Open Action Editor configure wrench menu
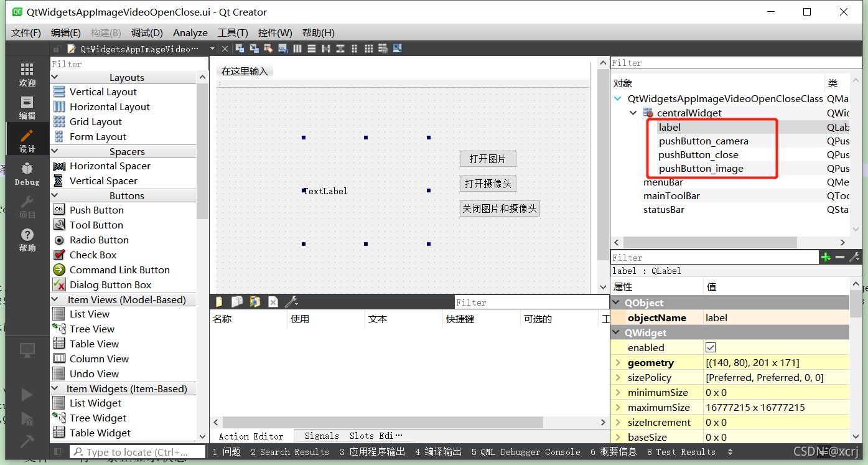Viewport: 868px width, 465px height. [291, 302]
